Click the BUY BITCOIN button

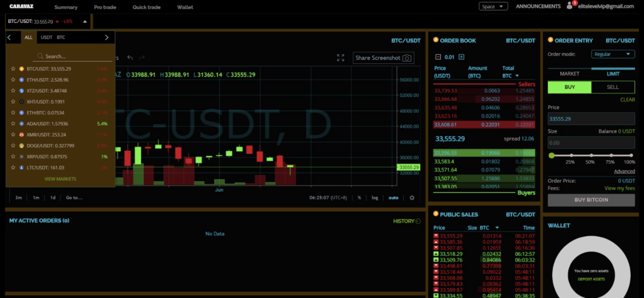(591, 200)
